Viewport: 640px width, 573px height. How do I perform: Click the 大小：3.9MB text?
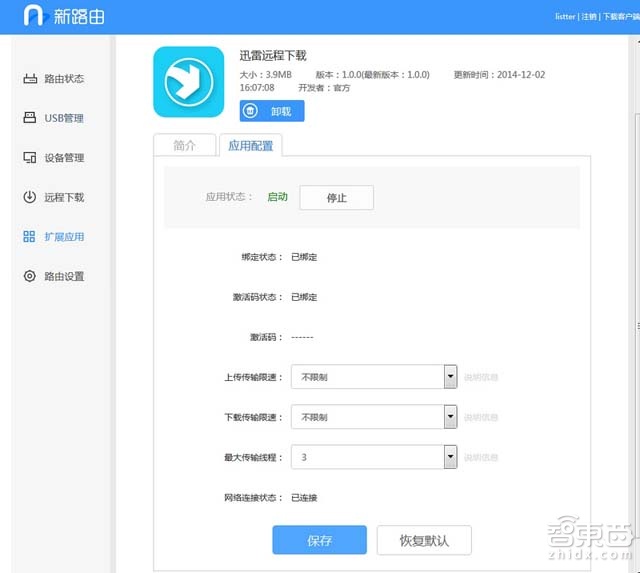(x=265, y=75)
